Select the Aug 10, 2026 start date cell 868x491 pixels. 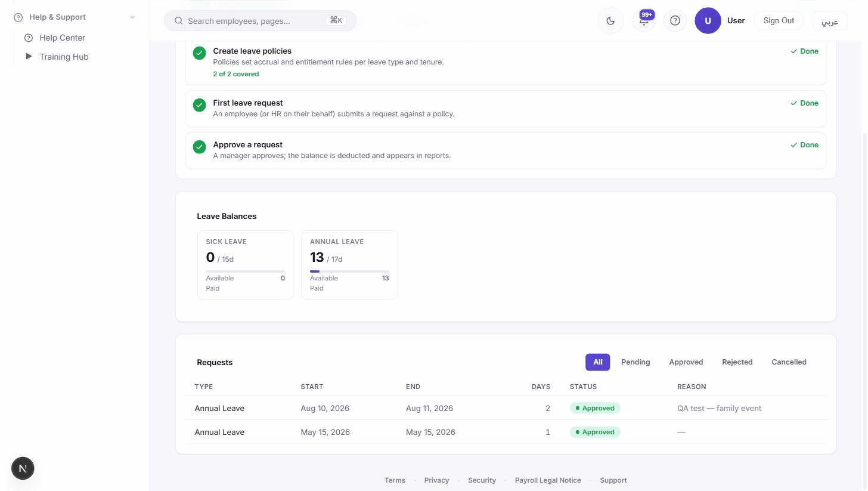pos(325,409)
